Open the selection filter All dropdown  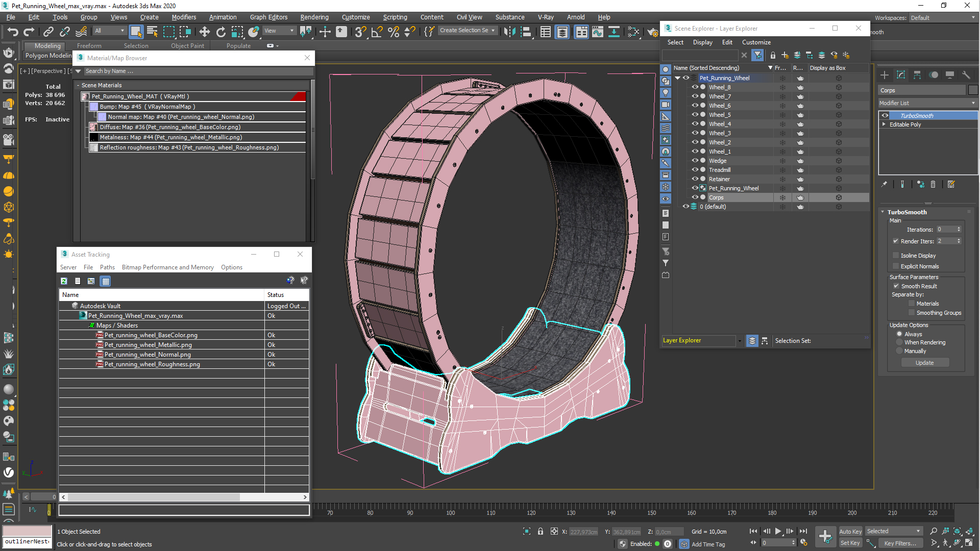coord(109,31)
